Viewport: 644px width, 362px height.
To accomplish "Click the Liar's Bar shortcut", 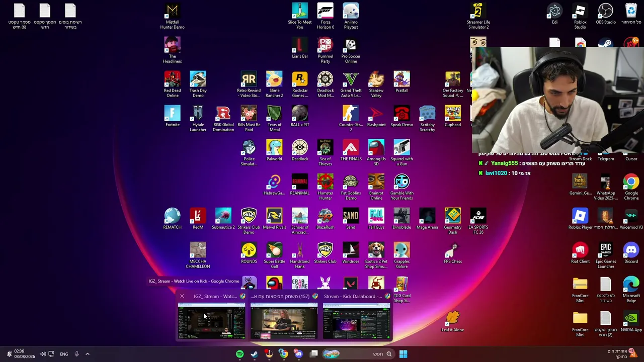I will 300,48.
